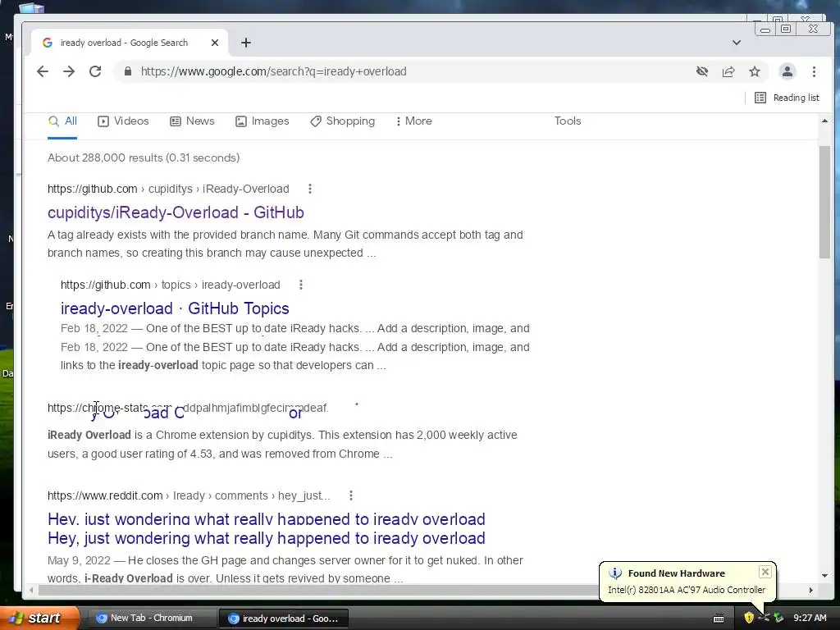Viewport: 840px width, 630px height.
Task: Open cupiditys/iReady-Overload - GitHub link
Action: click(176, 212)
